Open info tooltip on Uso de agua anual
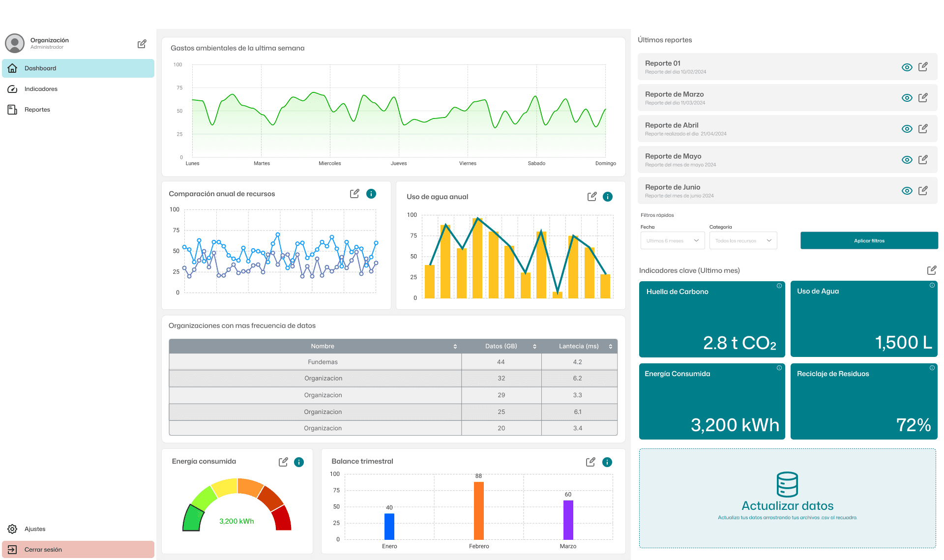This screenshot has height=560, width=944. 608,196
